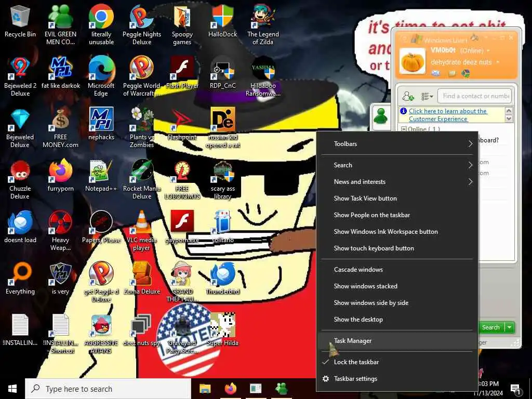Select the Microsoft Edge desktop icon
This screenshot has height=399, width=532.
click(x=101, y=76)
